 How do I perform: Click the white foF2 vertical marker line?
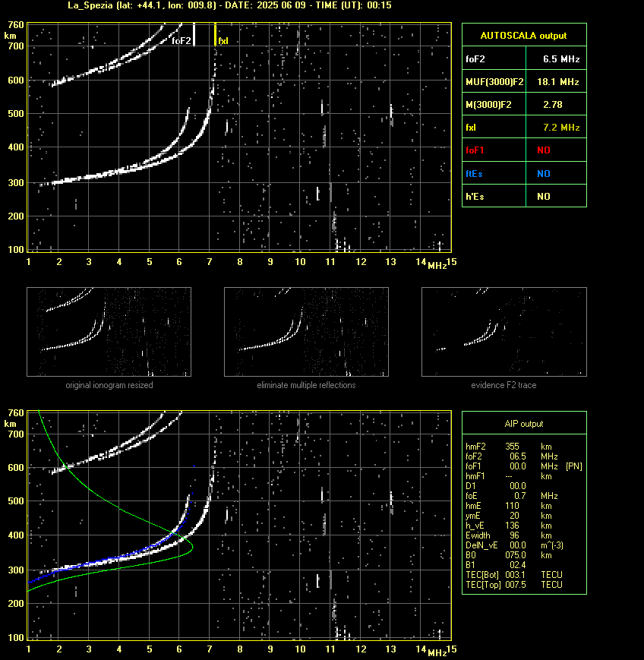194,34
